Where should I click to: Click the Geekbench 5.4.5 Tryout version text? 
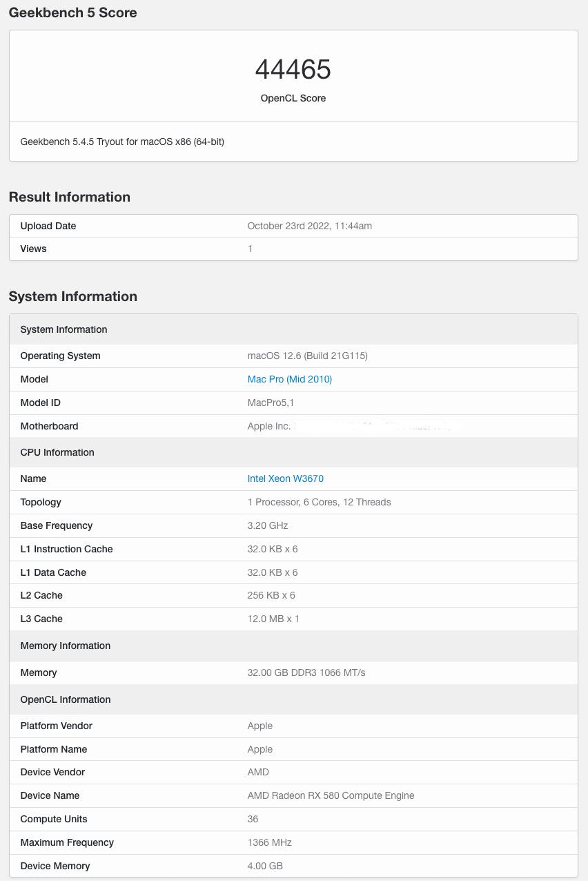(122, 142)
